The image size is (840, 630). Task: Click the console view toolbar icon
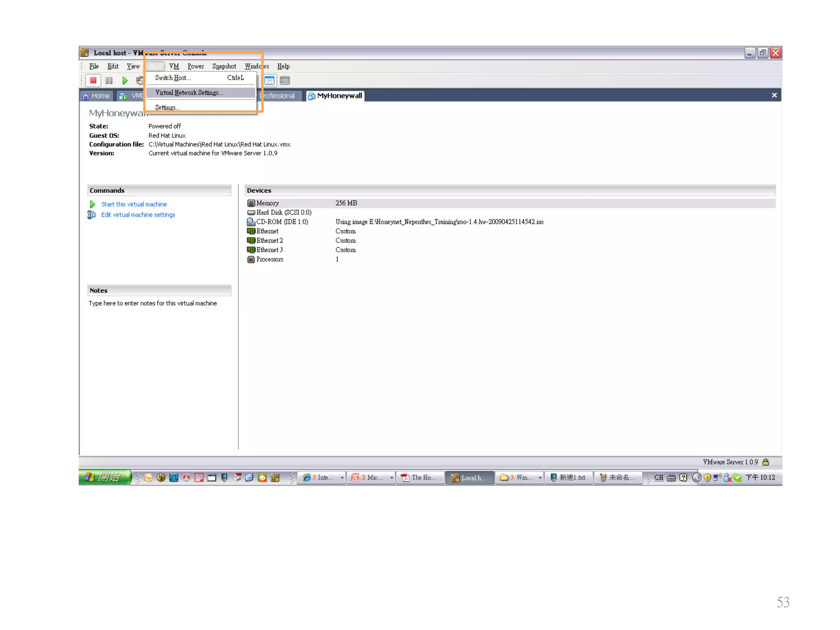[x=269, y=81]
